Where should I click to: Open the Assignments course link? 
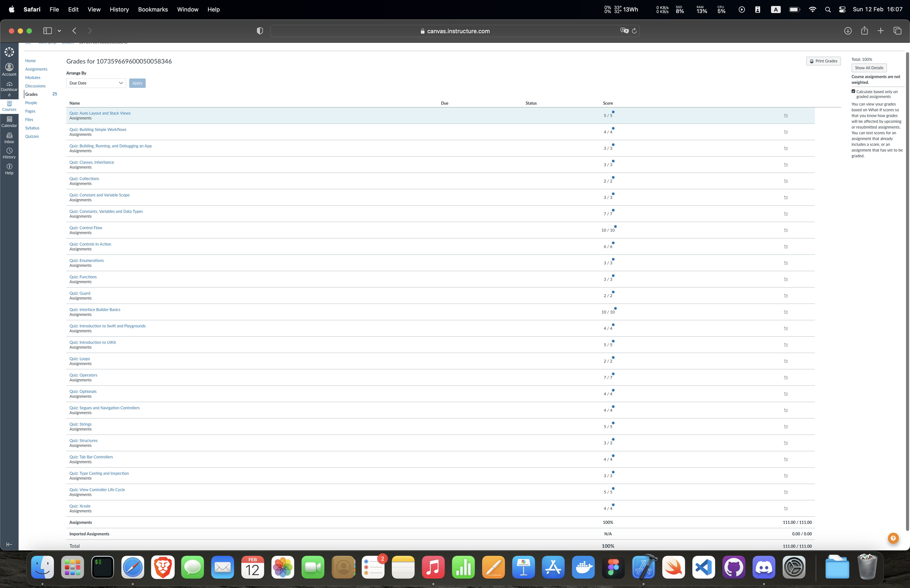point(36,69)
